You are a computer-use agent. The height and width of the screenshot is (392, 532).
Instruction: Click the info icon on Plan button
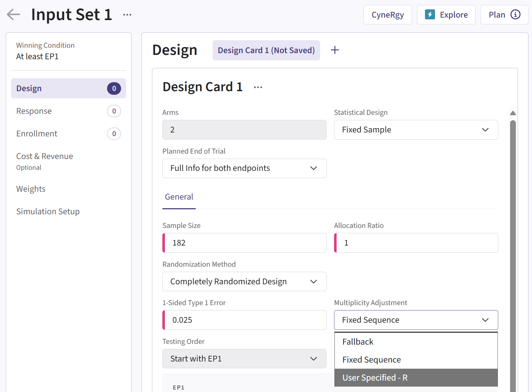coord(515,15)
